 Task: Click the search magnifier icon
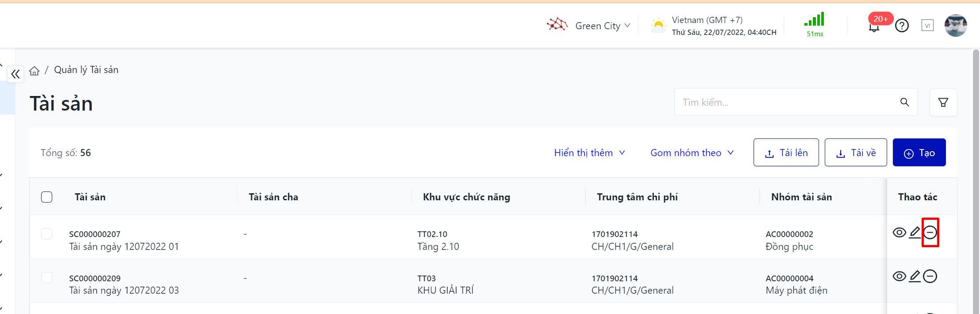coord(905,103)
